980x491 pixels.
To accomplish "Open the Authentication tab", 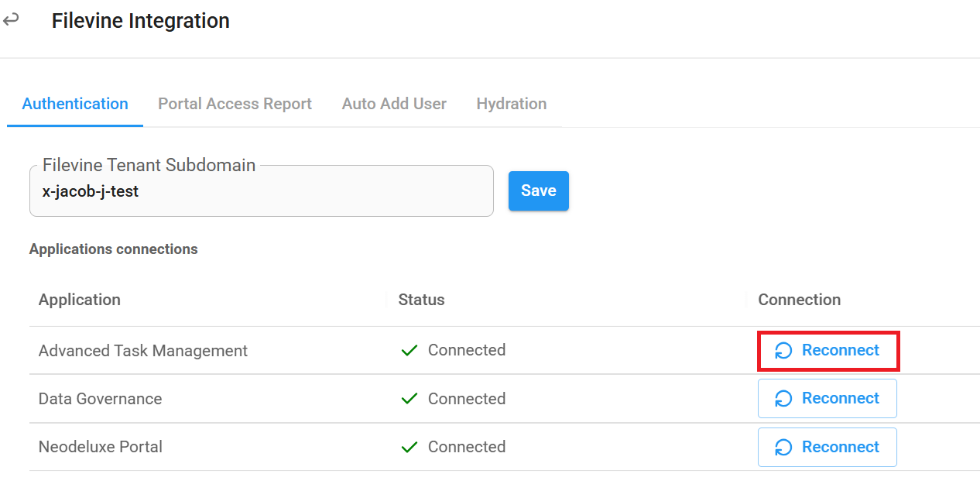I will tap(75, 104).
